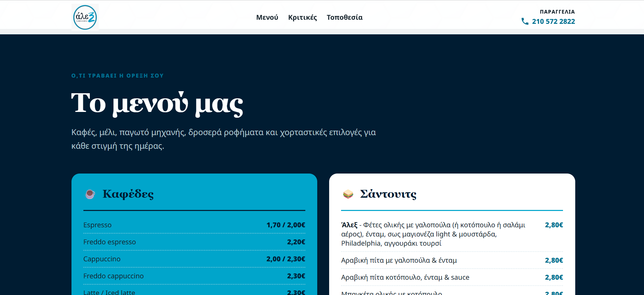
Task: Click the Σάντουιτς section title
Action: [388, 194]
